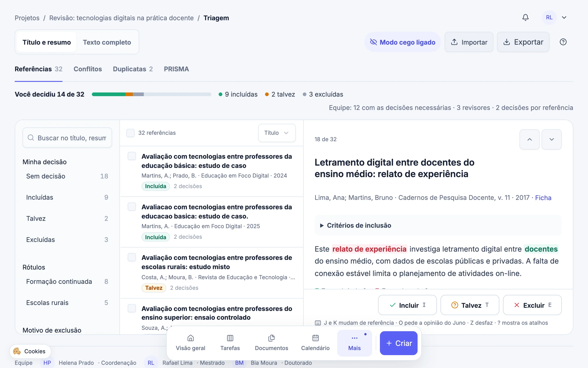Go to Projetos in breadcrumb
The width and height of the screenshot is (588, 368).
pyautogui.click(x=27, y=18)
